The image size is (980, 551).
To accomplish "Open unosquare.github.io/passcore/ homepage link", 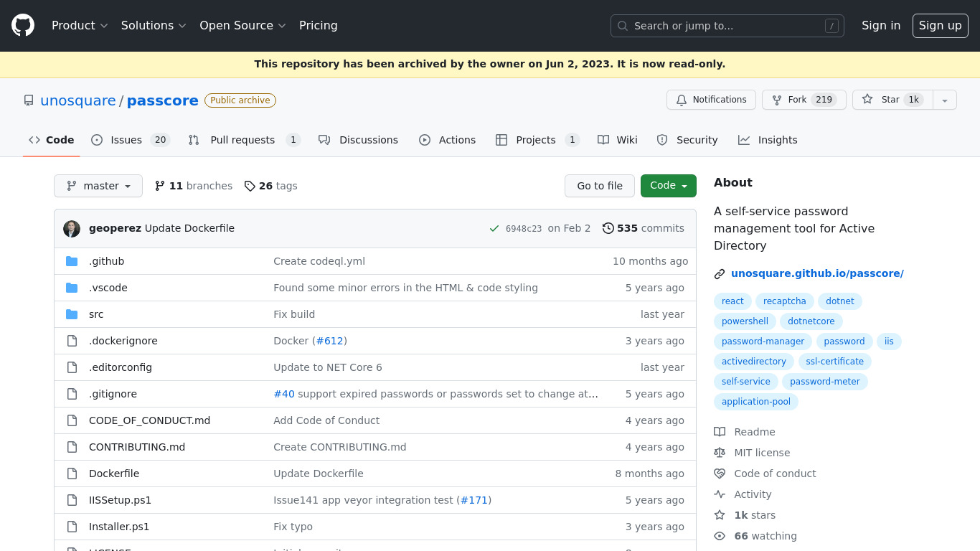I will pyautogui.click(x=817, y=273).
